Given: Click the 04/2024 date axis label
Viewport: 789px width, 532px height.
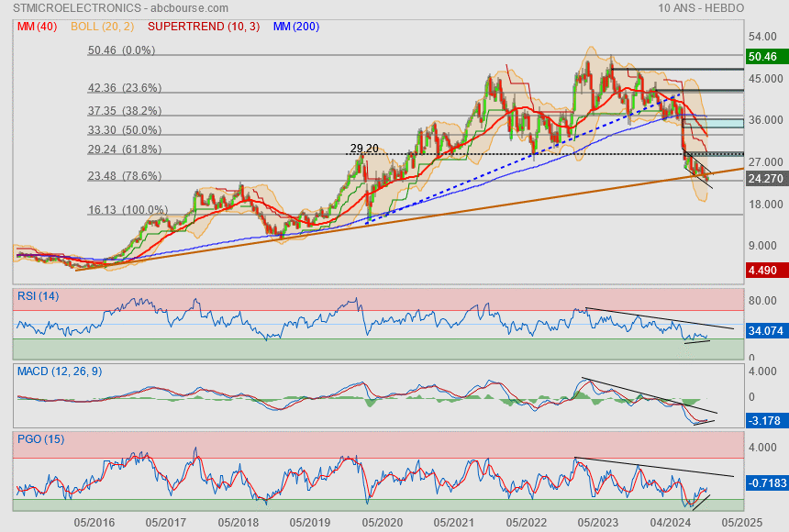Looking at the screenshot, I should point(670,523).
